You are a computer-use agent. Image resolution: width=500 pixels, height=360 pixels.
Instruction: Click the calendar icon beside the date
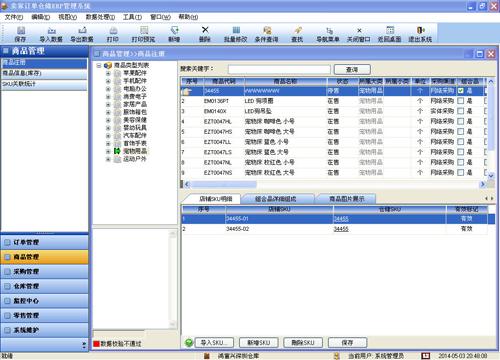426,356
